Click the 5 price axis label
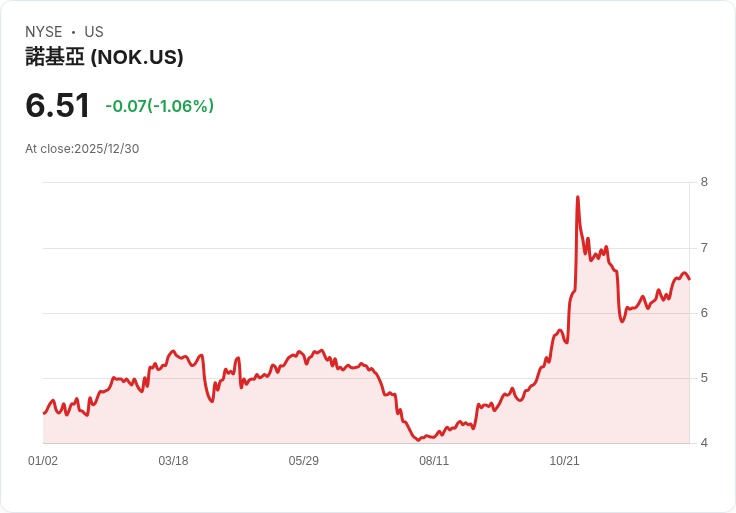736x513 pixels. 704,378
